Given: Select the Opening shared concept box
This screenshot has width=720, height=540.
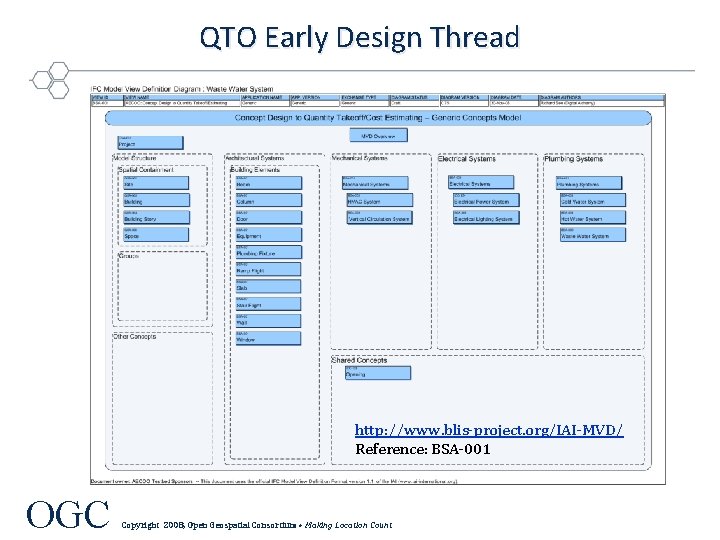Looking at the screenshot, I should click(x=378, y=373).
